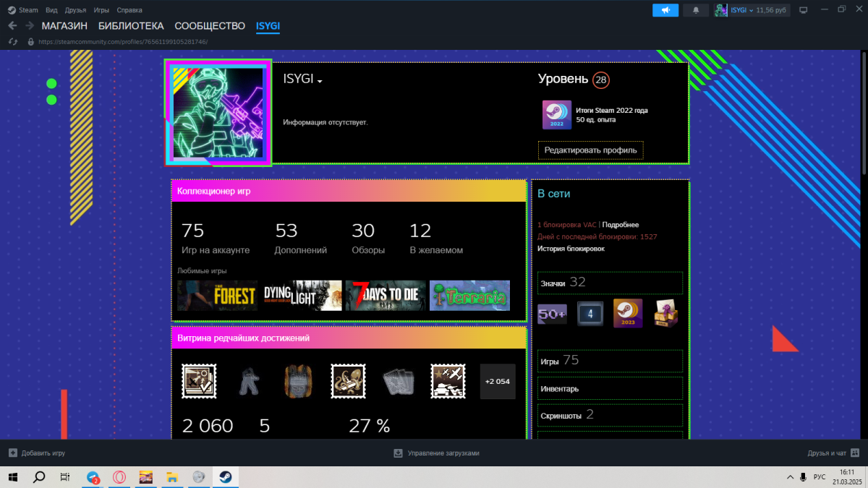Click the steamcommunity profile URL
Image resolution: width=868 pixels, height=488 pixels.
[x=123, y=42]
